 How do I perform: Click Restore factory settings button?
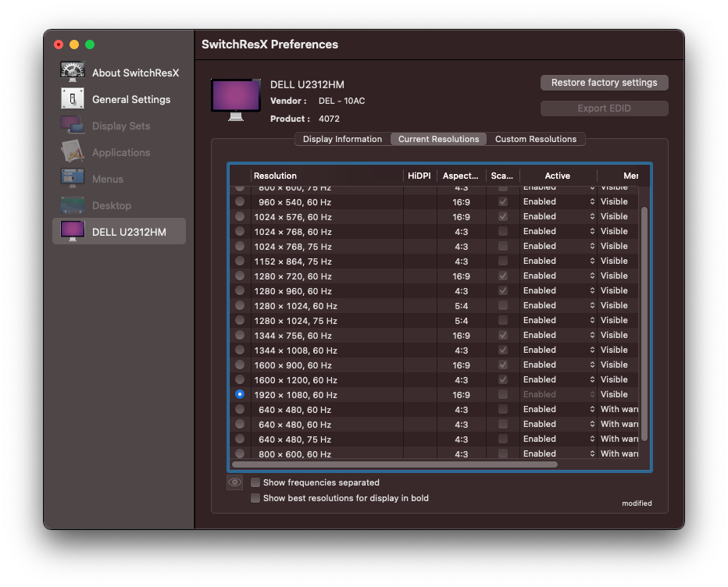[x=604, y=83]
